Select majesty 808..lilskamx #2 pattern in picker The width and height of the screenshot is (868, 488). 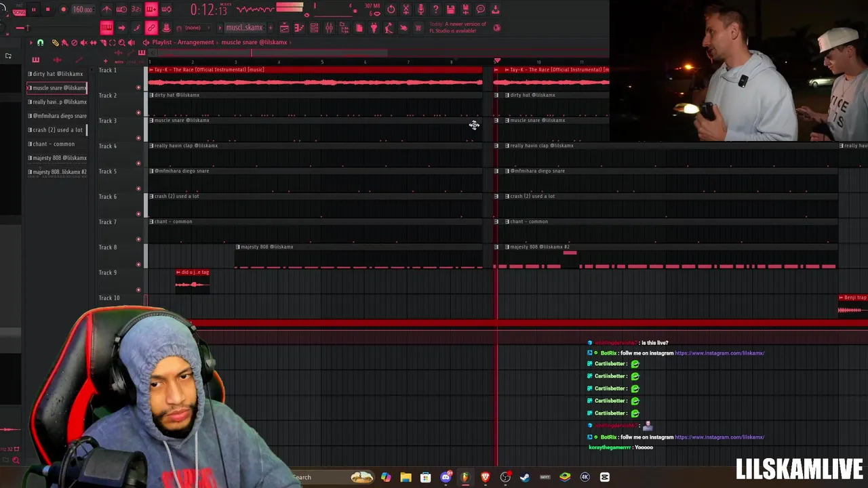point(58,172)
